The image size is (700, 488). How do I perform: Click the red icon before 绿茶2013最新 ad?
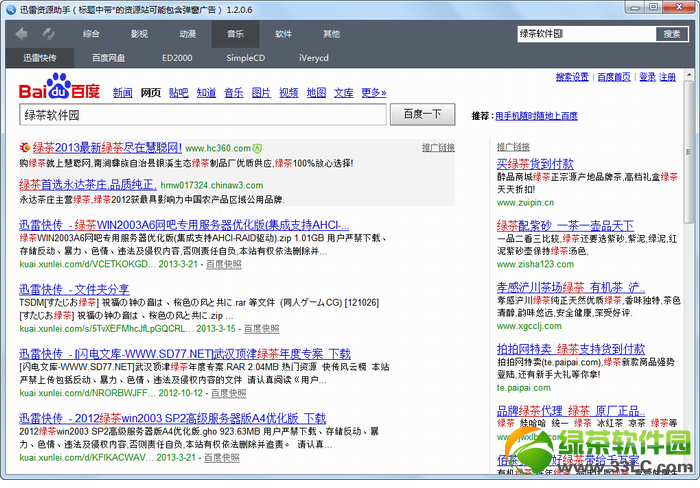click(25, 147)
